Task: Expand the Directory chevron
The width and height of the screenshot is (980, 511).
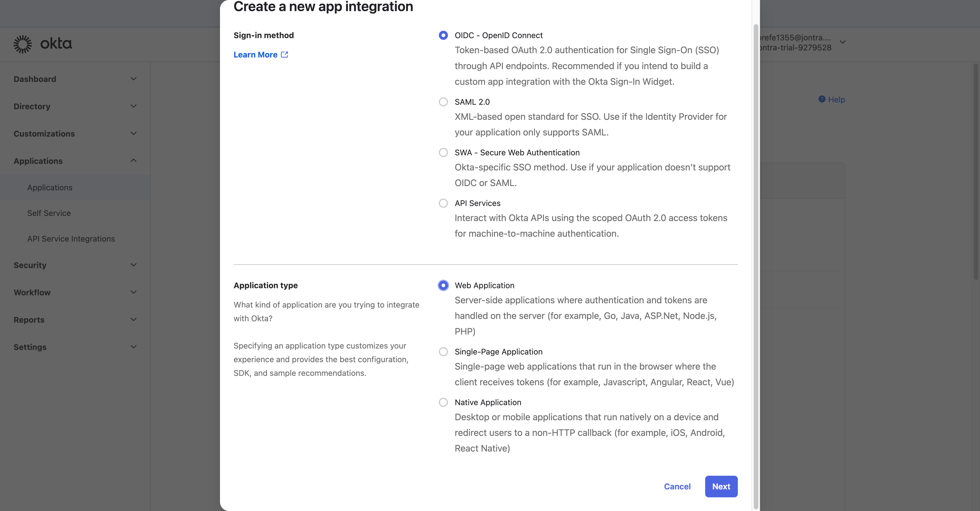Action: pyautogui.click(x=134, y=106)
